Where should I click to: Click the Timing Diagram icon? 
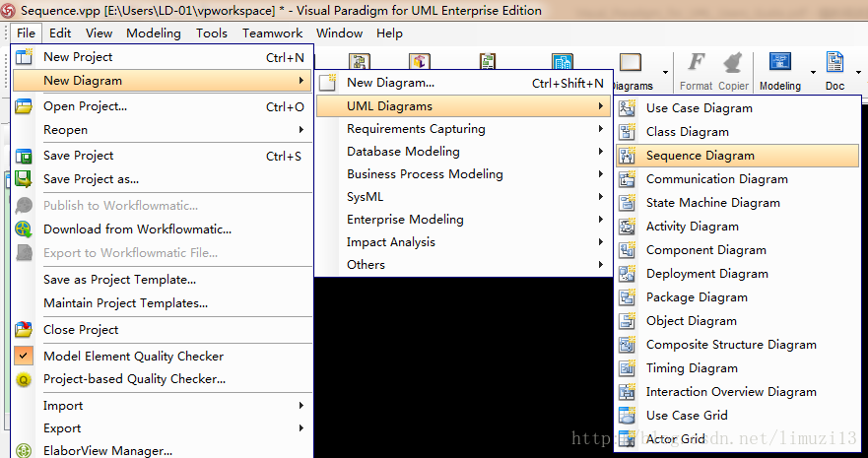click(627, 368)
